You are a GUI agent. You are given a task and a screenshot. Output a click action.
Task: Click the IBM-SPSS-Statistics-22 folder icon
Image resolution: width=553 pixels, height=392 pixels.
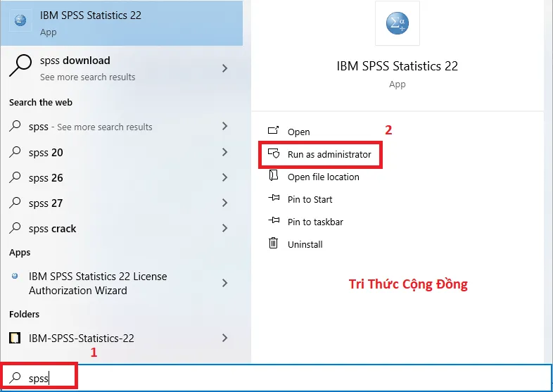pyautogui.click(x=15, y=338)
